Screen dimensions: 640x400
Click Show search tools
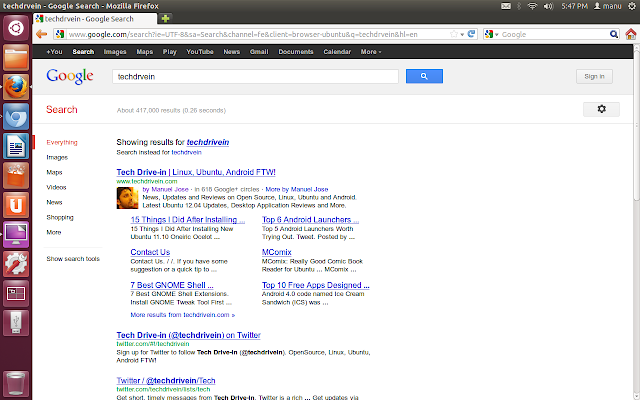(73, 259)
